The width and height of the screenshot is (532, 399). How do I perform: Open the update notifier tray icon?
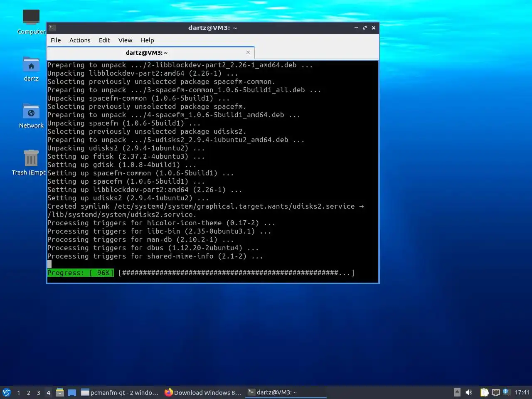(506, 392)
